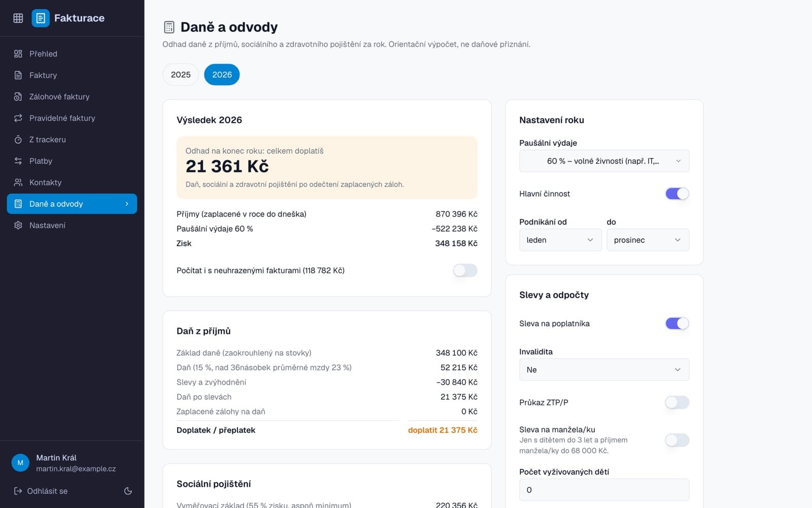Click the Kontakty people icon

18,182
